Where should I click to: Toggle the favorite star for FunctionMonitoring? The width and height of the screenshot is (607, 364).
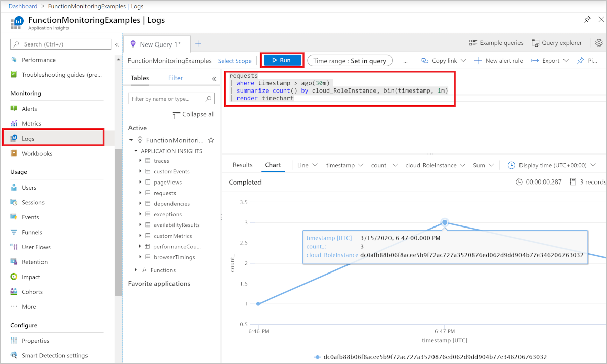(x=211, y=140)
